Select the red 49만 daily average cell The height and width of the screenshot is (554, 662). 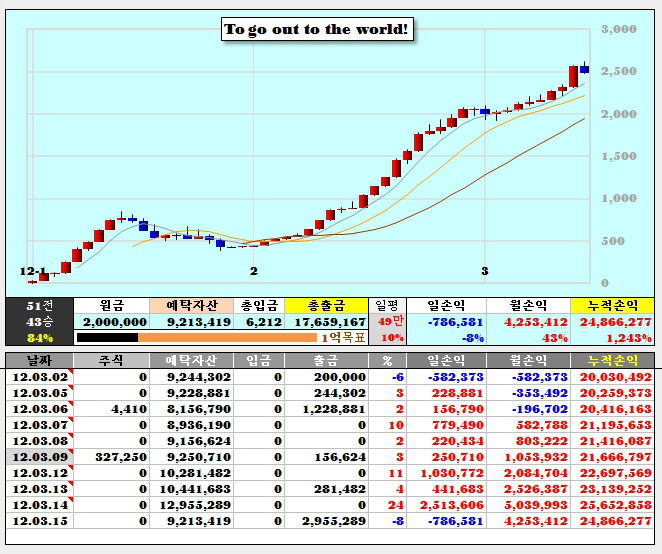[386, 322]
